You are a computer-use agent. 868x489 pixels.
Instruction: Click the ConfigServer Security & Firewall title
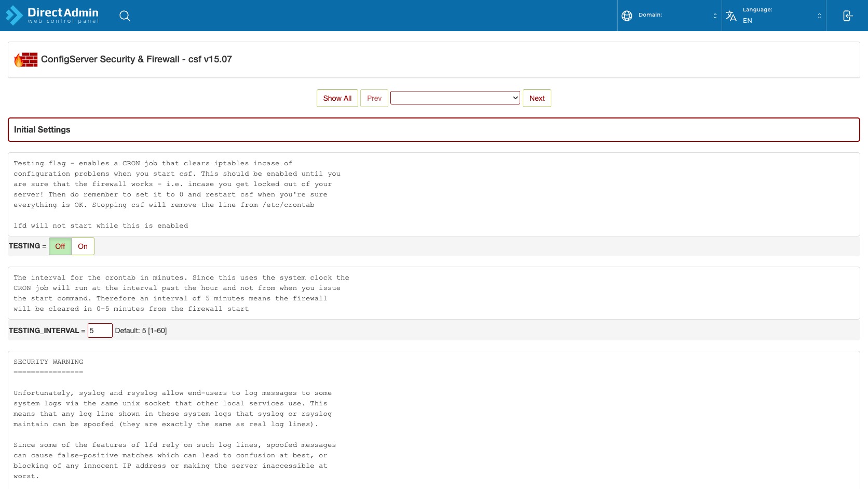pos(137,59)
